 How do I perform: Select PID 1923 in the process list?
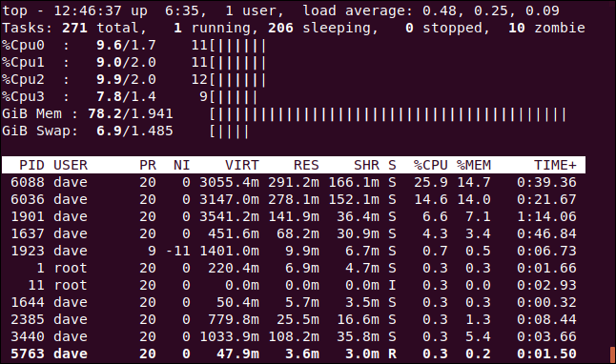[28, 251]
